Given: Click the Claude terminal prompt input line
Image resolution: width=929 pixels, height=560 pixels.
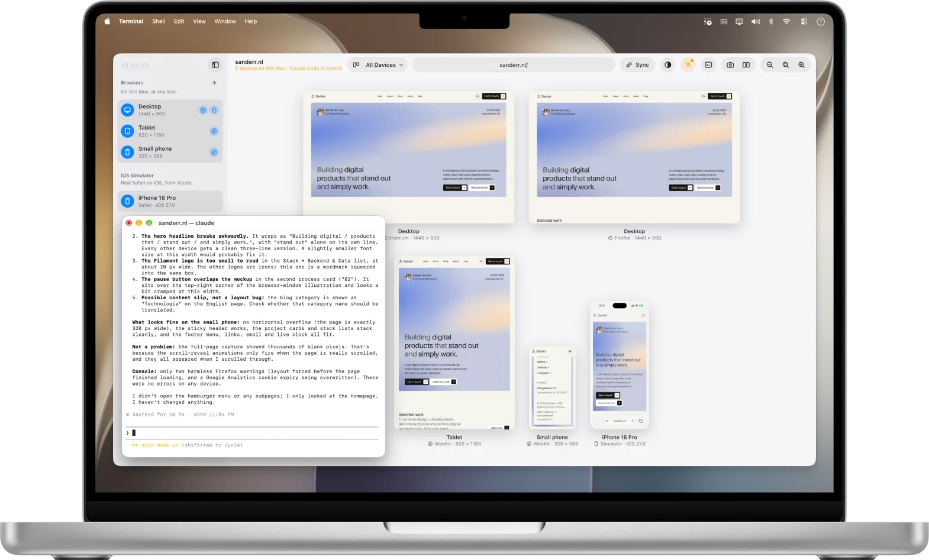Looking at the screenshot, I should (x=253, y=433).
